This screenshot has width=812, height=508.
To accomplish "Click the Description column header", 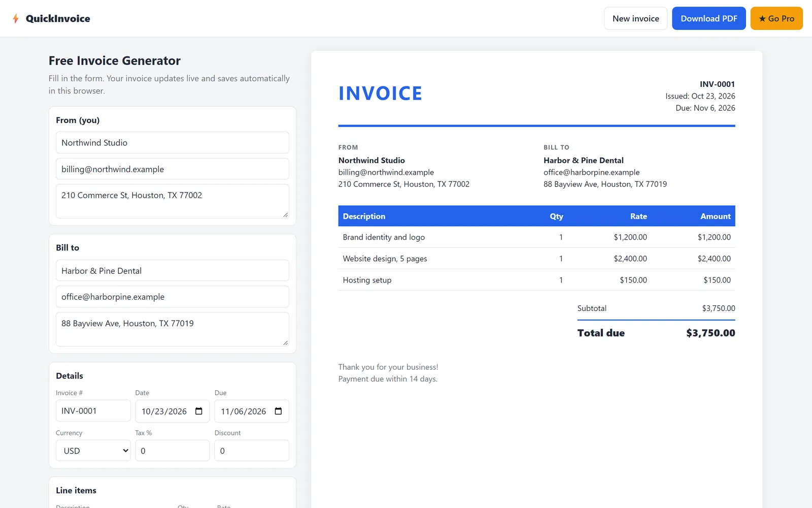I will click(364, 216).
